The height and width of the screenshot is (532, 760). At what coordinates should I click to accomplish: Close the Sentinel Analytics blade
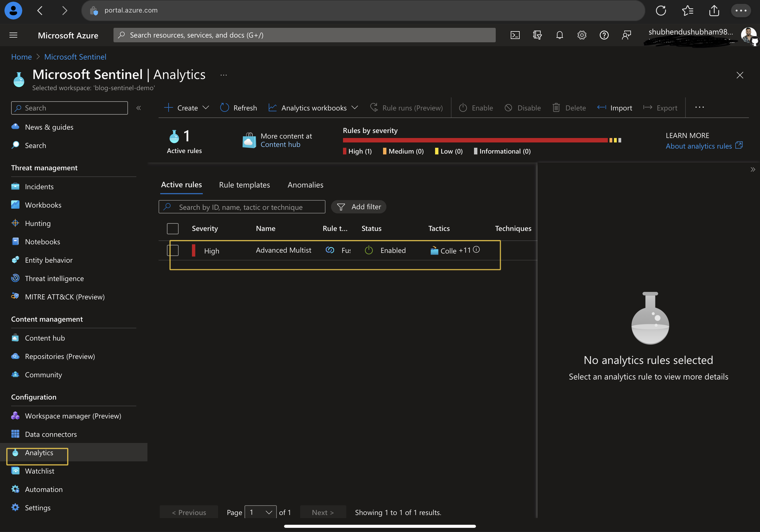pos(740,75)
